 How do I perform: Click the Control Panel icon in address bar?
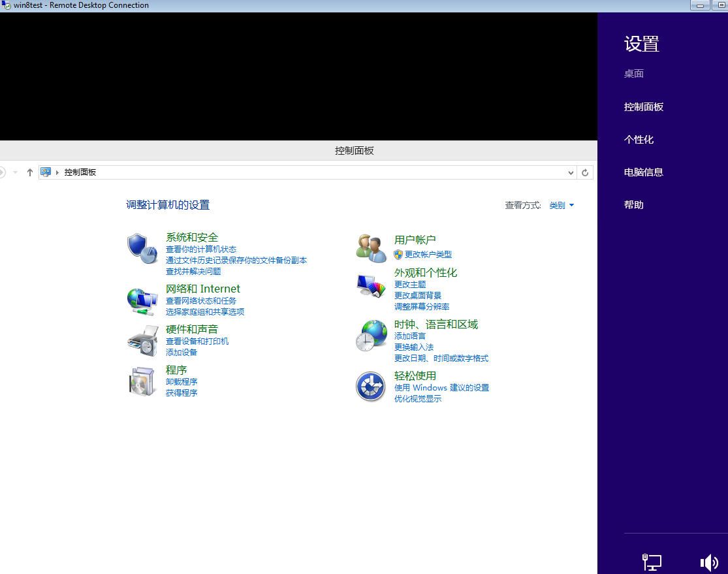click(46, 172)
